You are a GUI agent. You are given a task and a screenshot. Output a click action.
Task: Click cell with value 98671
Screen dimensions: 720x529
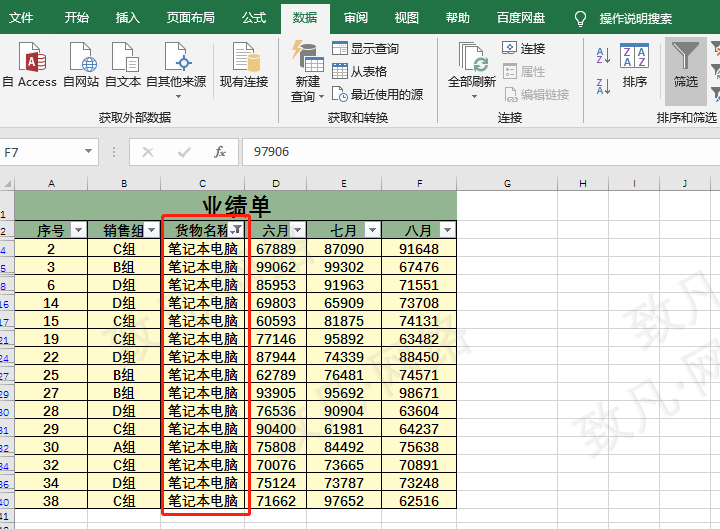click(x=419, y=393)
